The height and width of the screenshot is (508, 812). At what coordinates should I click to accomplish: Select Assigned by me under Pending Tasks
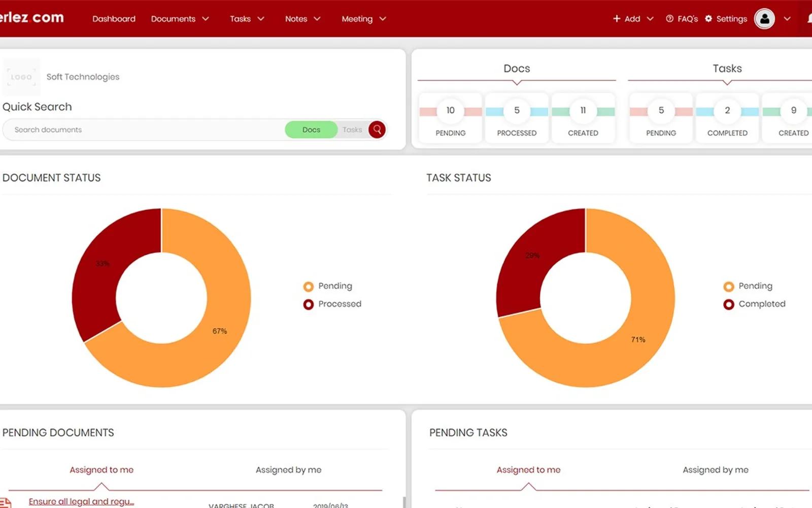pyautogui.click(x=716, y=470)
